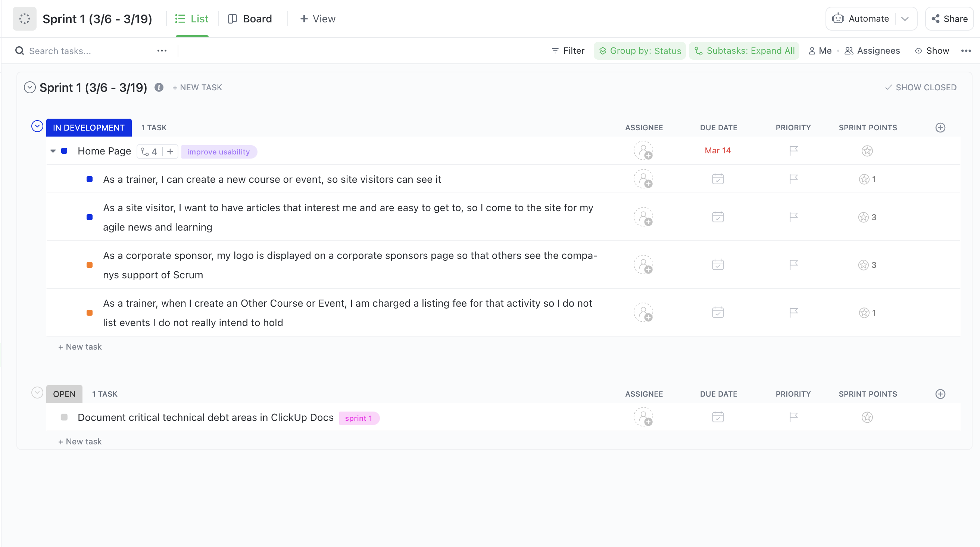Click the Share button
This screenshot has height=547, width=980.
pyautogui.click(x=949, y=19)
